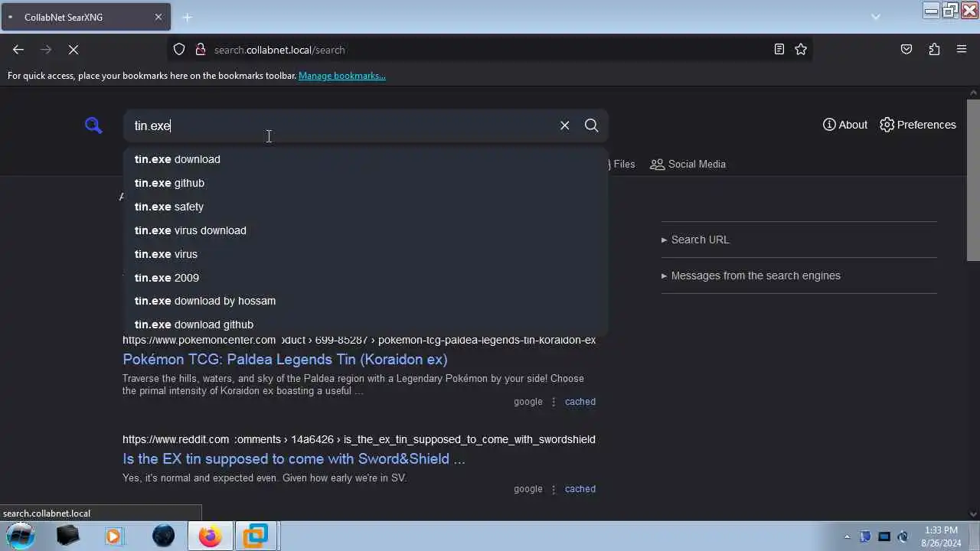Image resolution: width=980 pixels, height=551 pixels.
Task: Click the reddit.com result URL
Action: (359, 439)
